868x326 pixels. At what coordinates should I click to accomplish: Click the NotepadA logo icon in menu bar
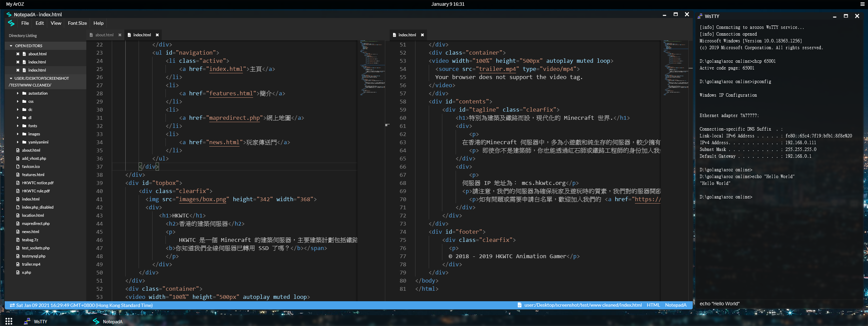[11, 23]
